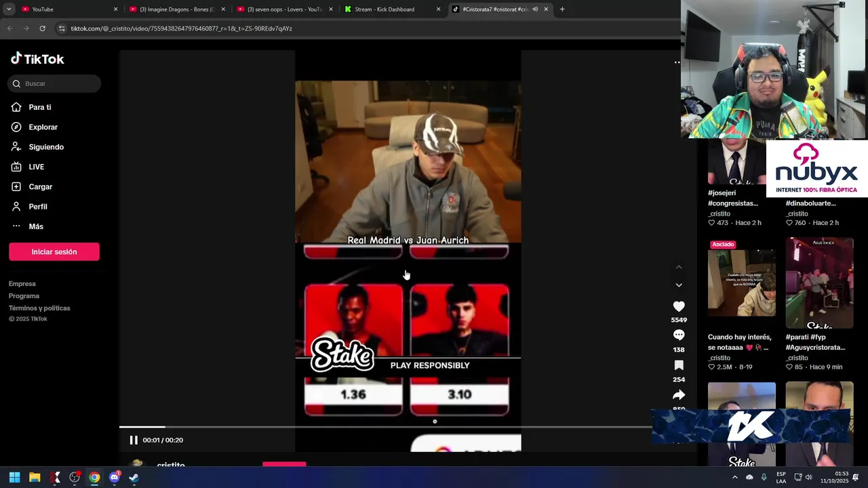Like the video with the heart icon
868x488 pixels.
tap(679, 306)
